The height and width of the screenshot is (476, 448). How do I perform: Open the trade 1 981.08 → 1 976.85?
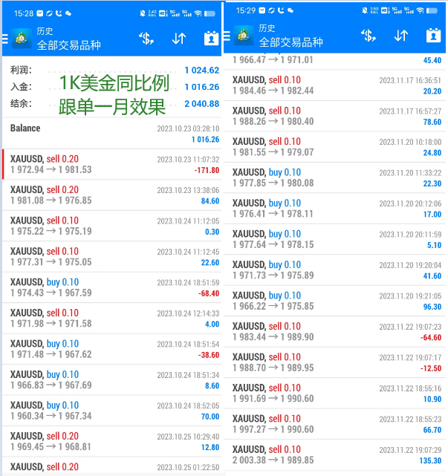tap(111, 195)
